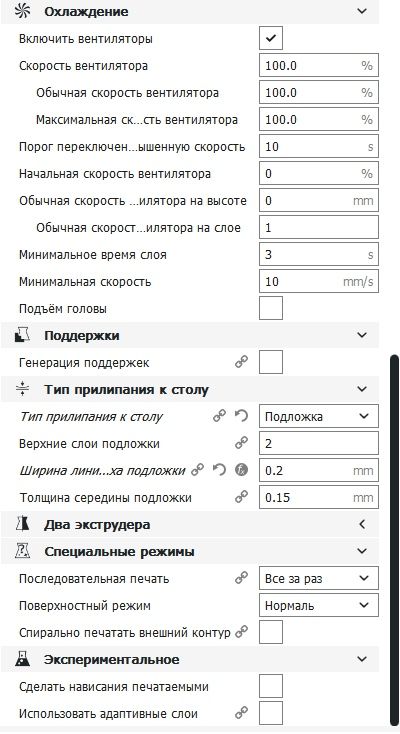Click the cooling fan icon beside Охлаждение
Viewport: 400px width, 734px height.
tap(22, 11)
